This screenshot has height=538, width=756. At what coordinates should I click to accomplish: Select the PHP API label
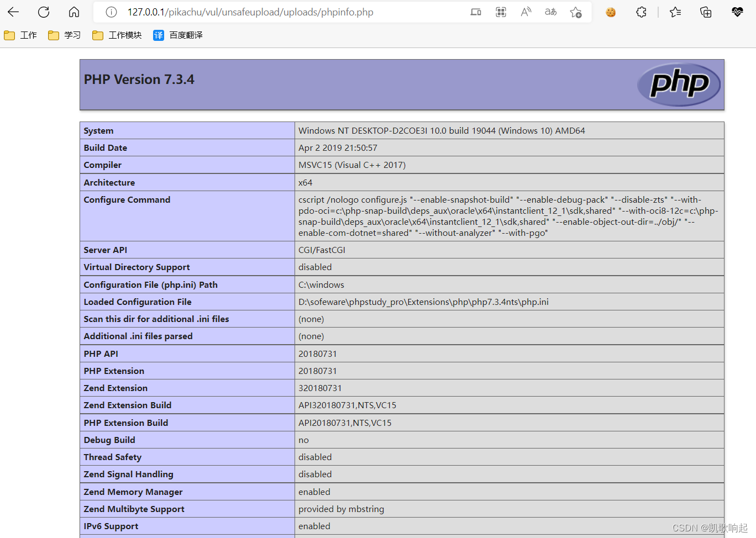tap(101, 354)
